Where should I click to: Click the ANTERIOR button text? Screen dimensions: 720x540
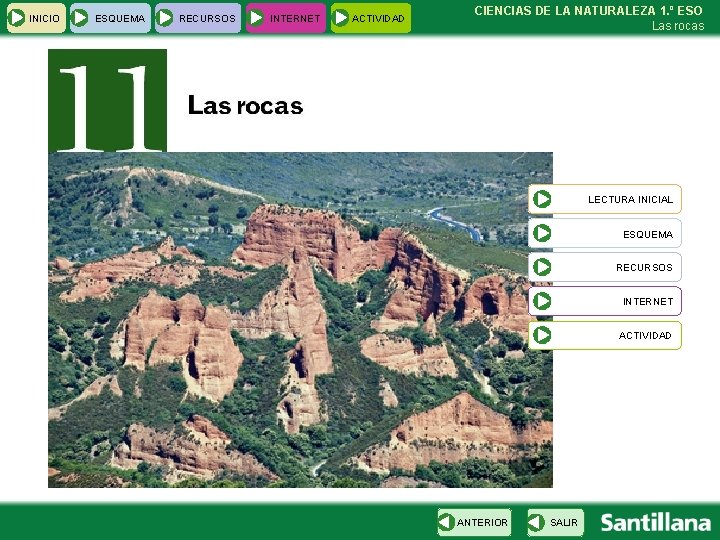click(x=482, y=523)
